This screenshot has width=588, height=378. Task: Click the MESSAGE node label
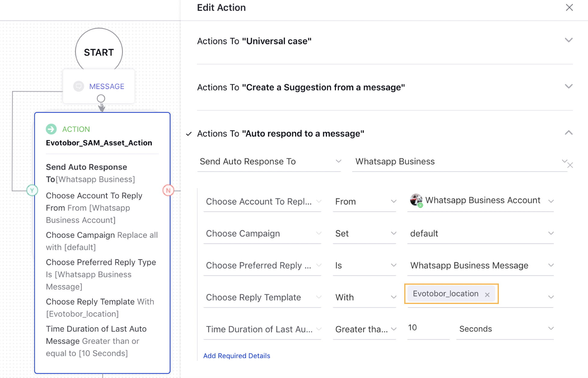coord(107,86)
